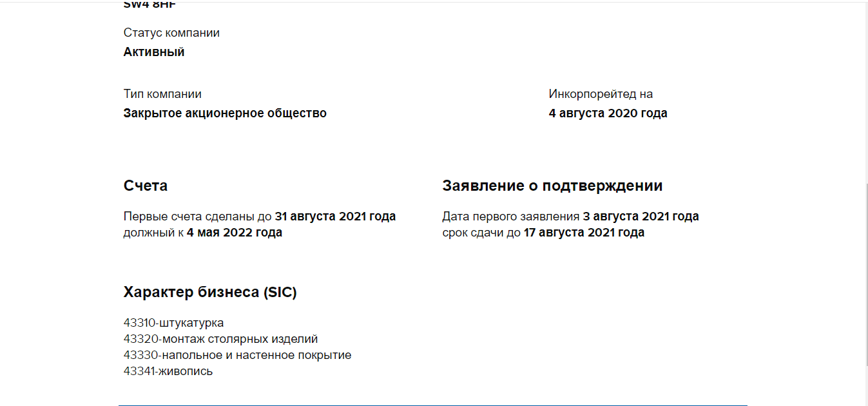Click the «Тип компании» label

(162, 94)
